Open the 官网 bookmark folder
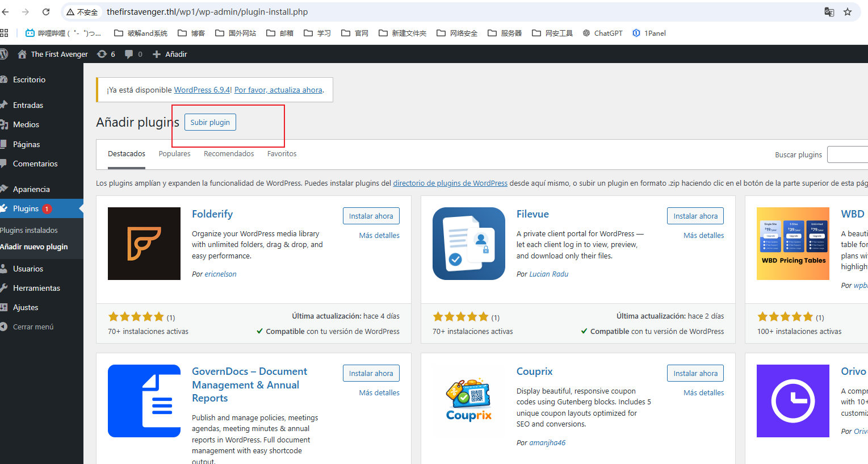This screenshot has height=464, width=868. 355,33
